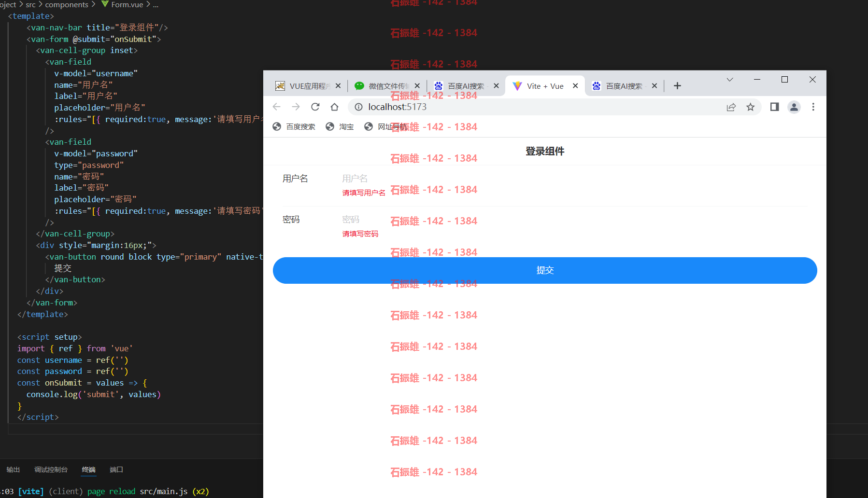
Task: Focus the 密码 input field
Action: [x=574, y=220]
